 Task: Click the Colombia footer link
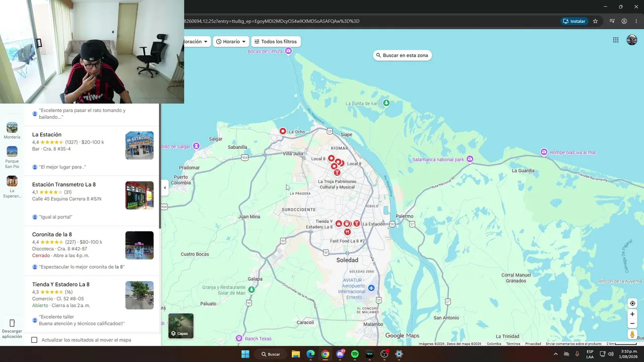494,344
